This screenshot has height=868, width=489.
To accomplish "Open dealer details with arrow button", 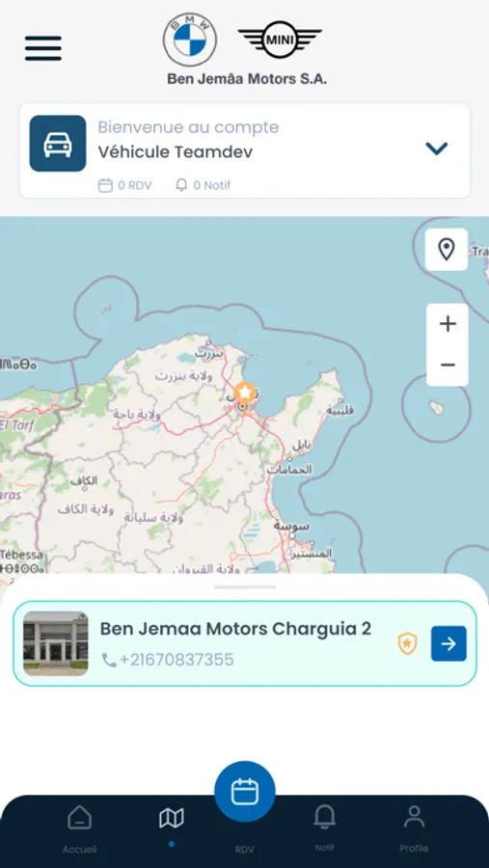I will click(448, 644).
